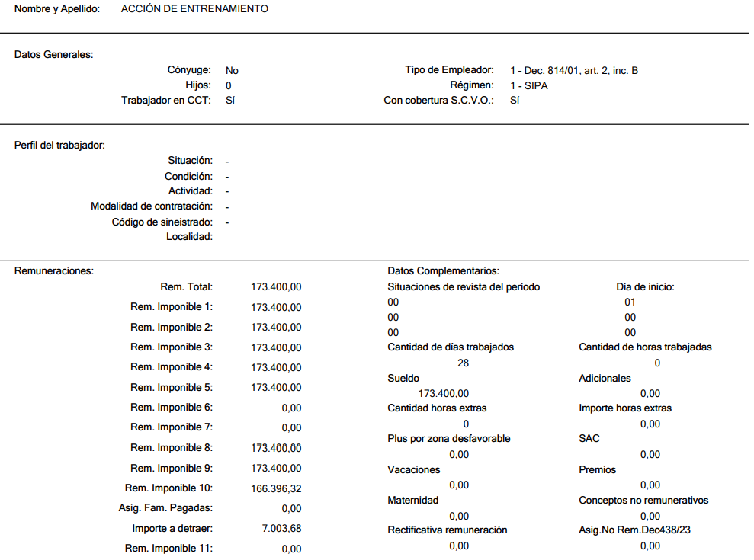Click the Régimen value 1 - SIPA
The image size is (754, 560).
click(529, 85)
